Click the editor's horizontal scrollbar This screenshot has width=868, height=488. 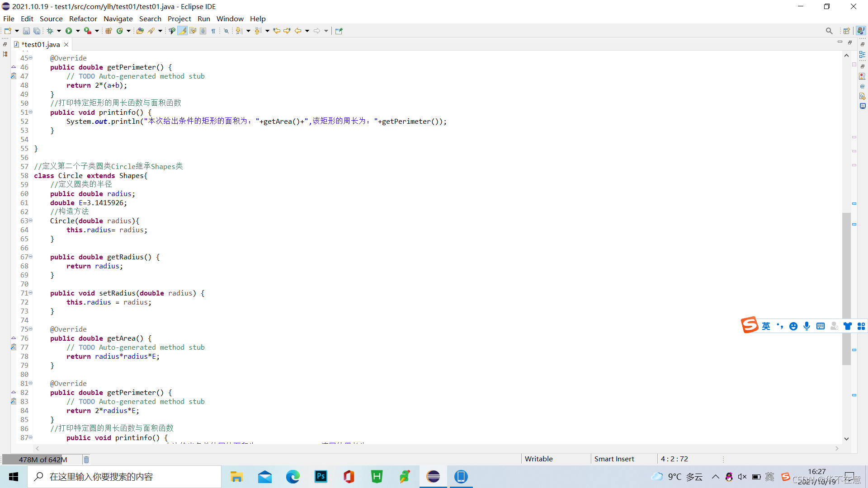(434, 448)
